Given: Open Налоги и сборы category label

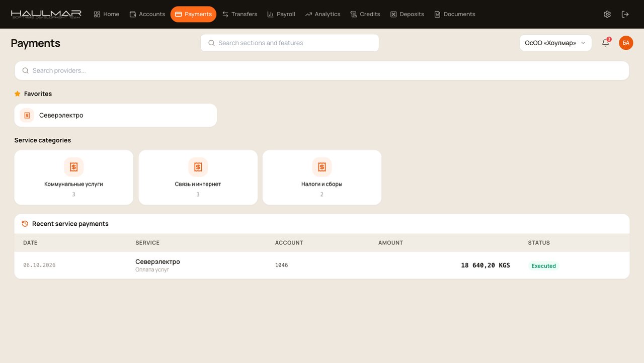Looking at the screenshot, I should click(322, 184).
